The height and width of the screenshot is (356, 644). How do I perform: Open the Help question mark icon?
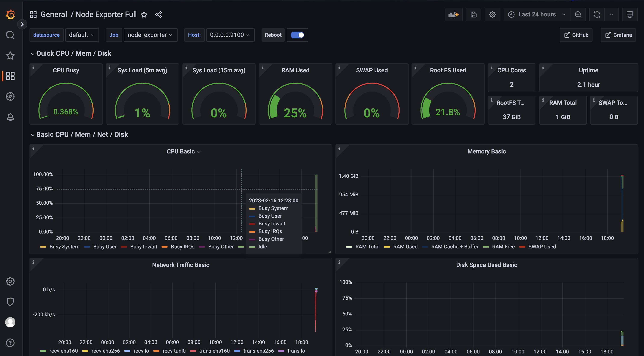click(x=10, y=343)
